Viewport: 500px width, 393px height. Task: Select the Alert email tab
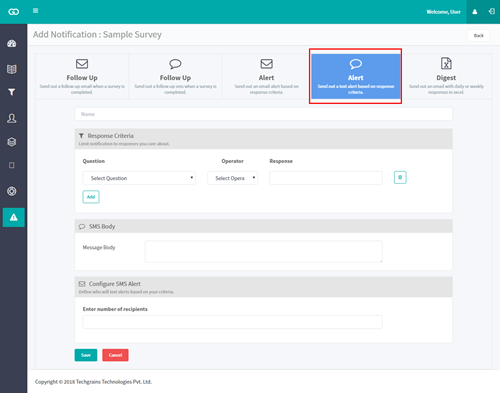click(x=266, y=76)
